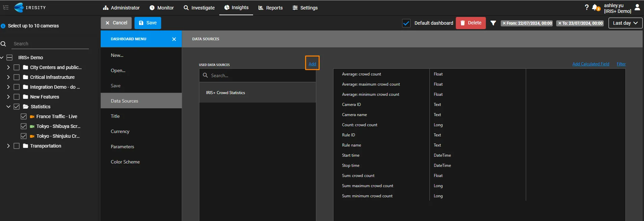644x221 pixels.
Task: Open the Reports tab
Action: pos(270,8)
